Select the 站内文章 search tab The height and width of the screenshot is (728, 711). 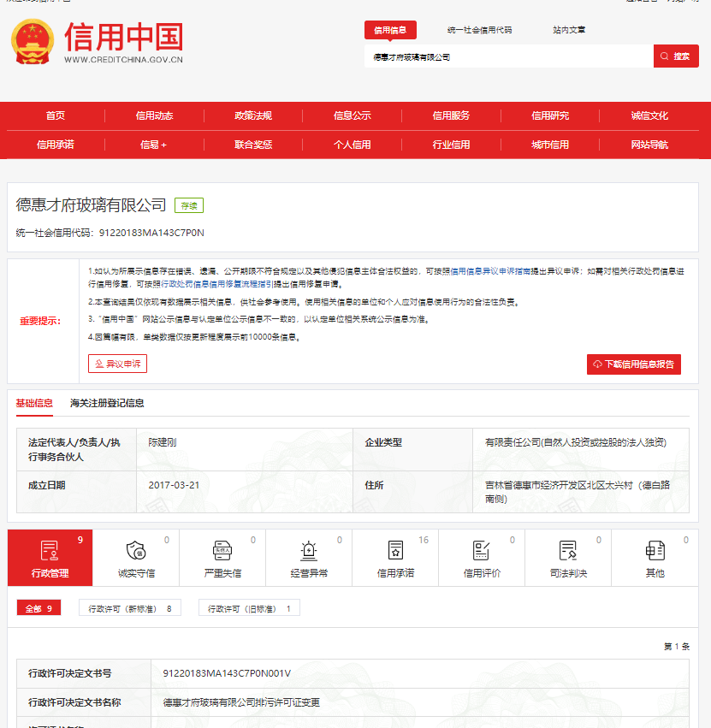tap(569, 30)
